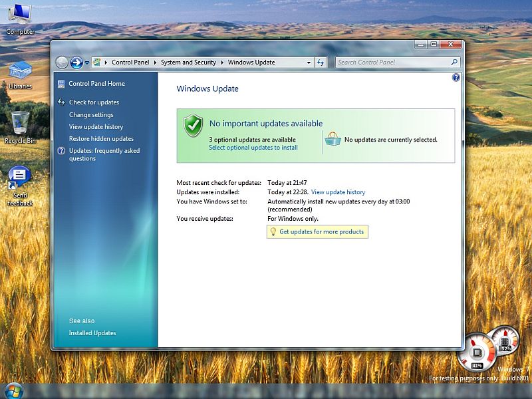Click the Check for updates arrows icon
Screen dimensions: 532x399
[x=61, y=102]
